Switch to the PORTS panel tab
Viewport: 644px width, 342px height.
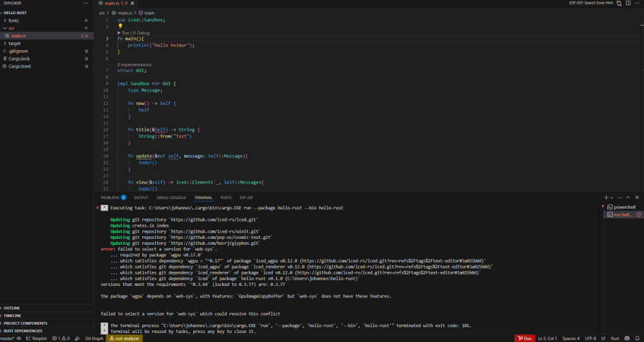pyautogui.click(x=226, y=198)
